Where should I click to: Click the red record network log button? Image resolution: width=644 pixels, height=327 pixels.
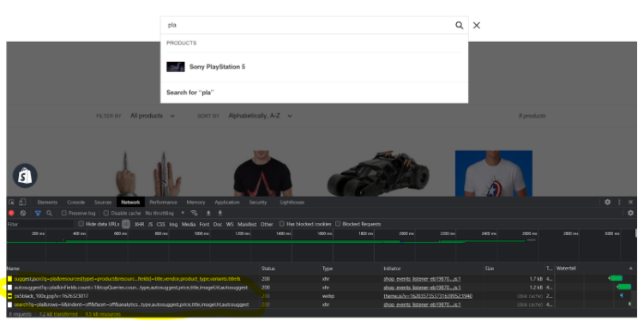[x=11, y=213]
